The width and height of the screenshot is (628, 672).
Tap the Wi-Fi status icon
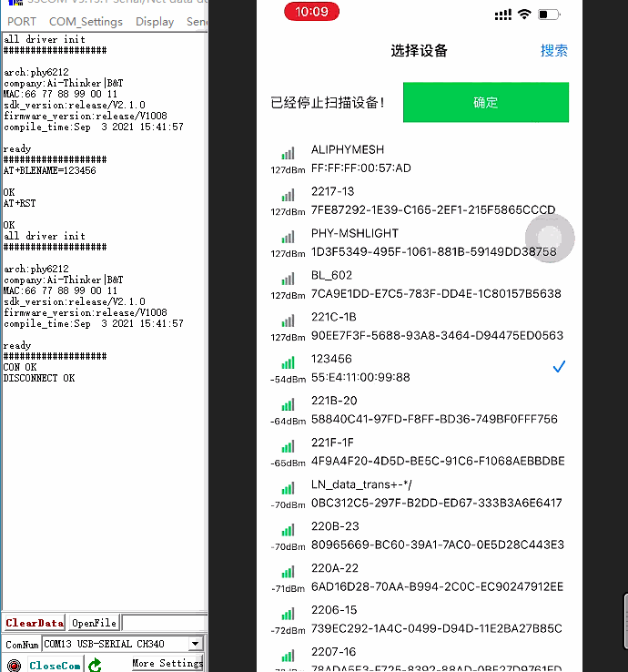(524, 15)
